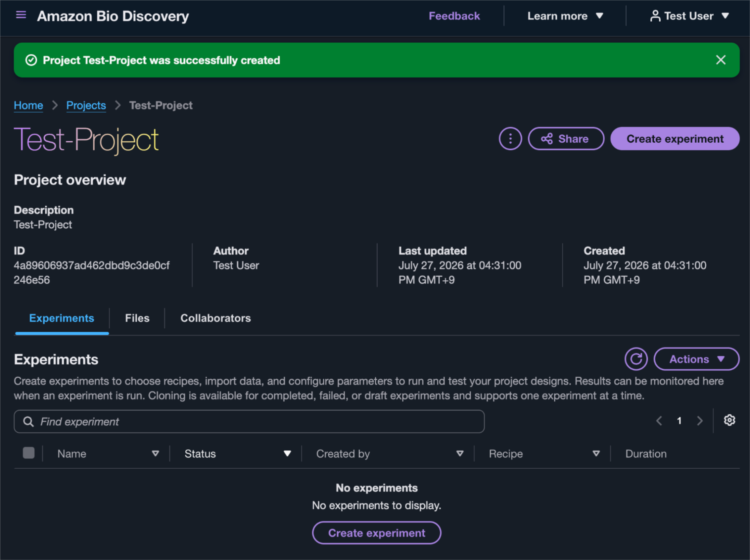Click the Share button
Viewport: 750px width, 560px height.
566,139
